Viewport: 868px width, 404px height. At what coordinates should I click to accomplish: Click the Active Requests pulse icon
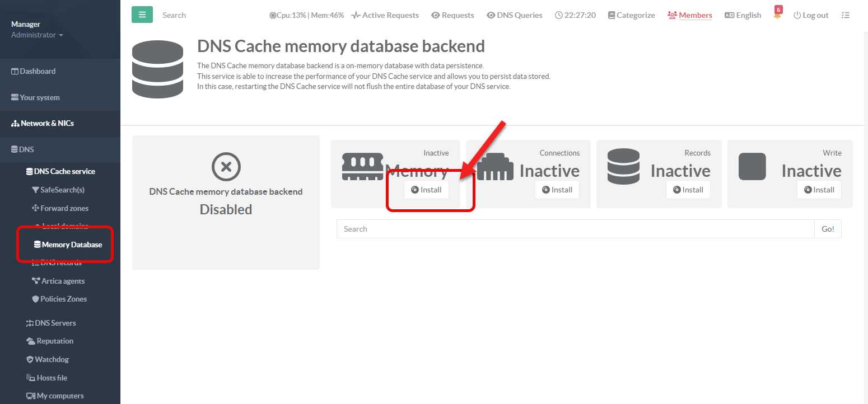point(356,16)
